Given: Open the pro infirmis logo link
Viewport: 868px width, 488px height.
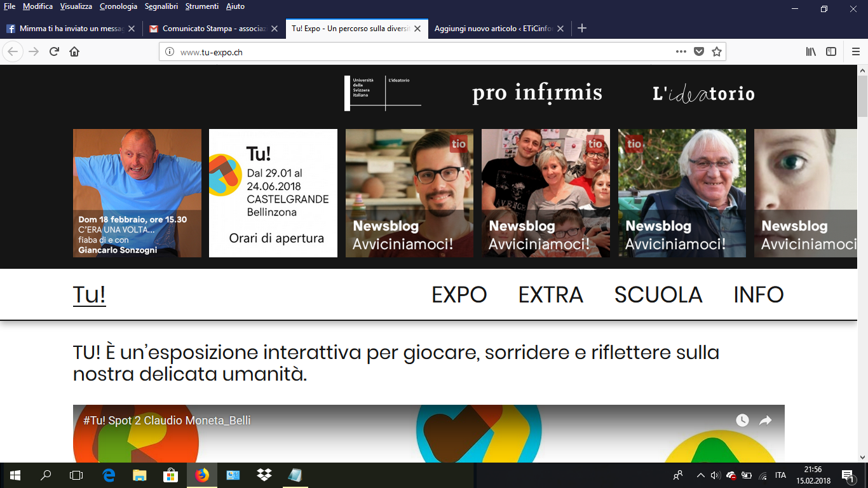Looking at the screenshot, I should pyautogui.click(x=537, y=93).
